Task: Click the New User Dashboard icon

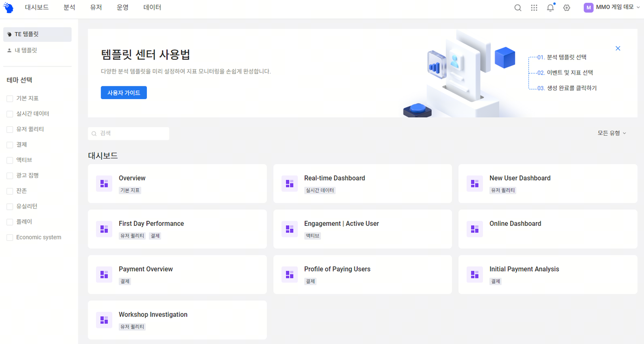Action: tap(474, 184)
